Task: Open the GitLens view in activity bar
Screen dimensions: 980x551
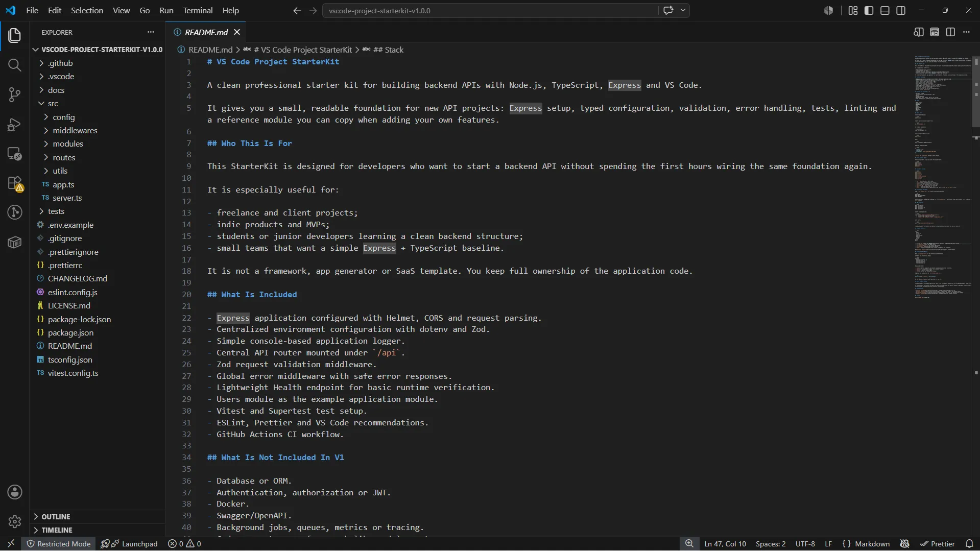Action: [x=14, y=212]
